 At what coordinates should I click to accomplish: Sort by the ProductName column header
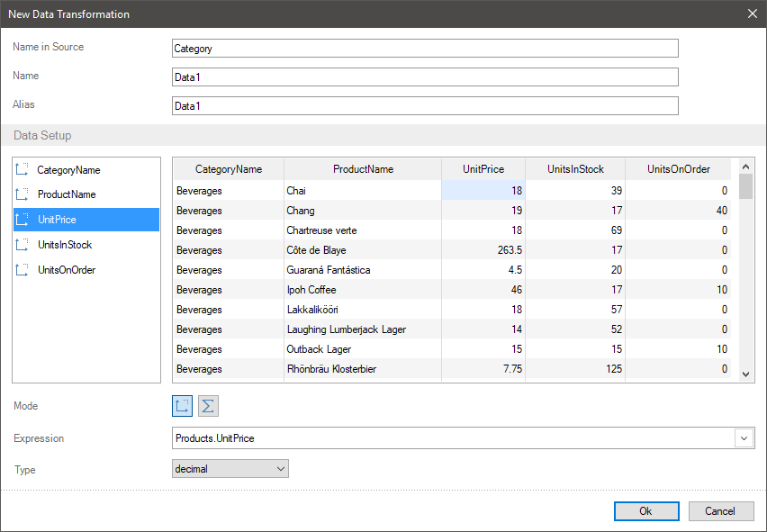(363, 169)
